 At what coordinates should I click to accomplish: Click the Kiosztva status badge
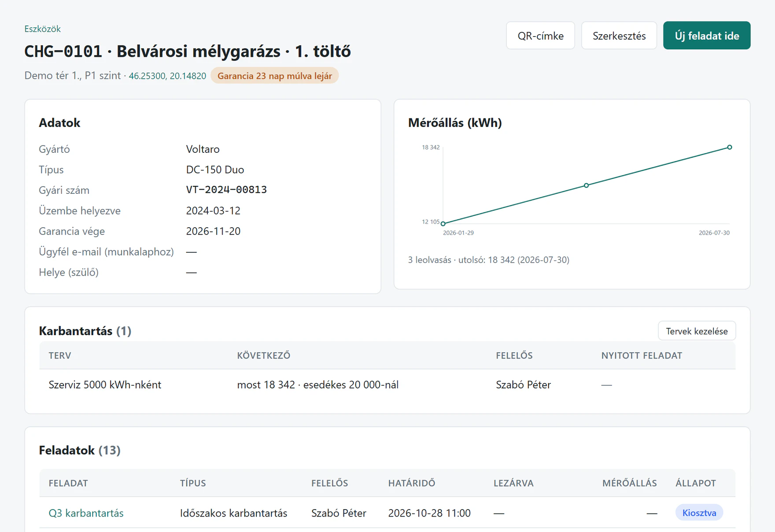pos(699,513)
